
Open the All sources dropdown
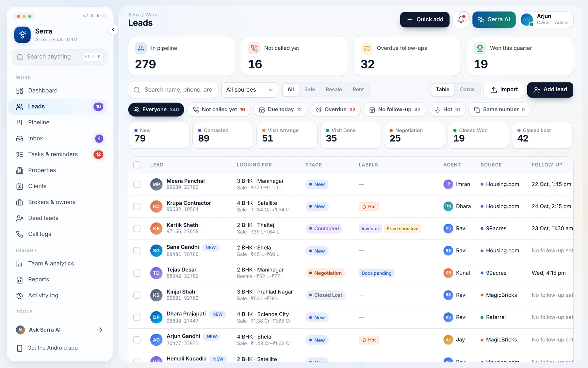[x=250, y=90]
